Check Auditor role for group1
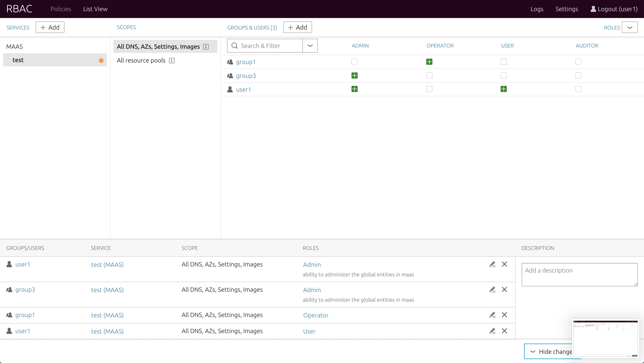Screen dimensions: 644x363 [578, 62]
